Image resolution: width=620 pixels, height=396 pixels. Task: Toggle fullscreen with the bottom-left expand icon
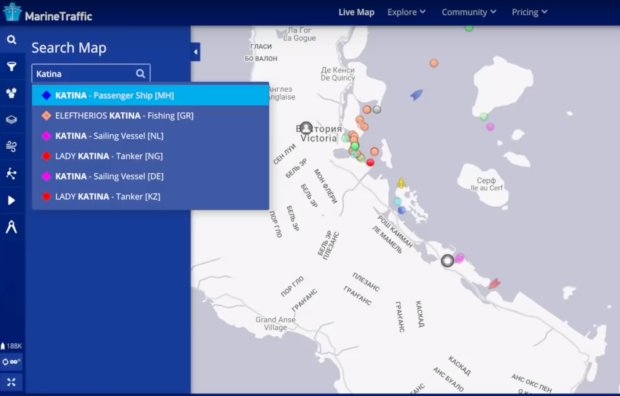tap(11, 382)
